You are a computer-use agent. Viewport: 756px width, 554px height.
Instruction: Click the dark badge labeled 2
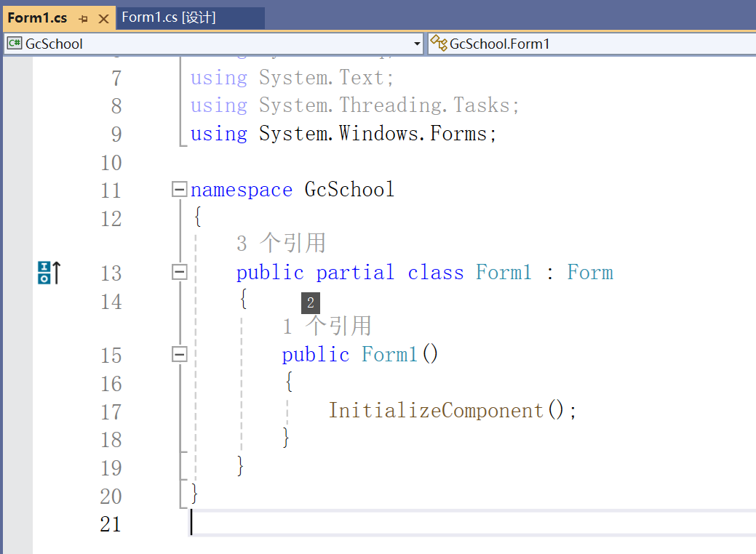point(311,303)
